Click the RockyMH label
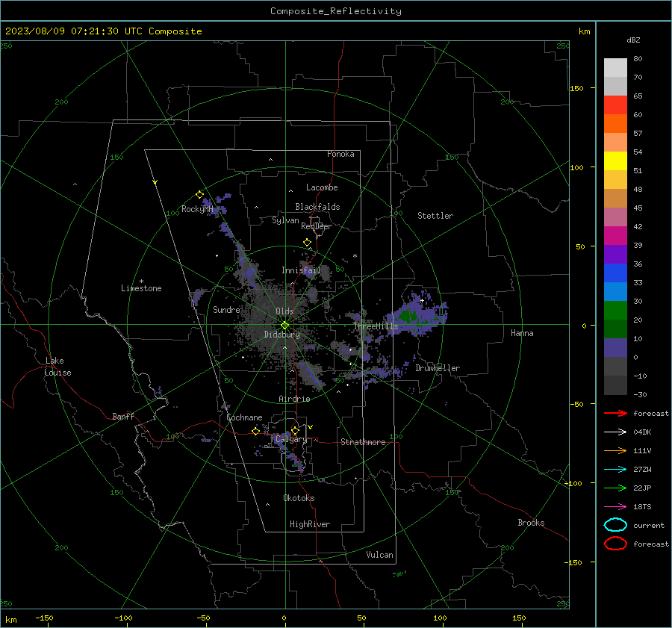This screenshot has height=628, width=672. [x=197, y=209]
